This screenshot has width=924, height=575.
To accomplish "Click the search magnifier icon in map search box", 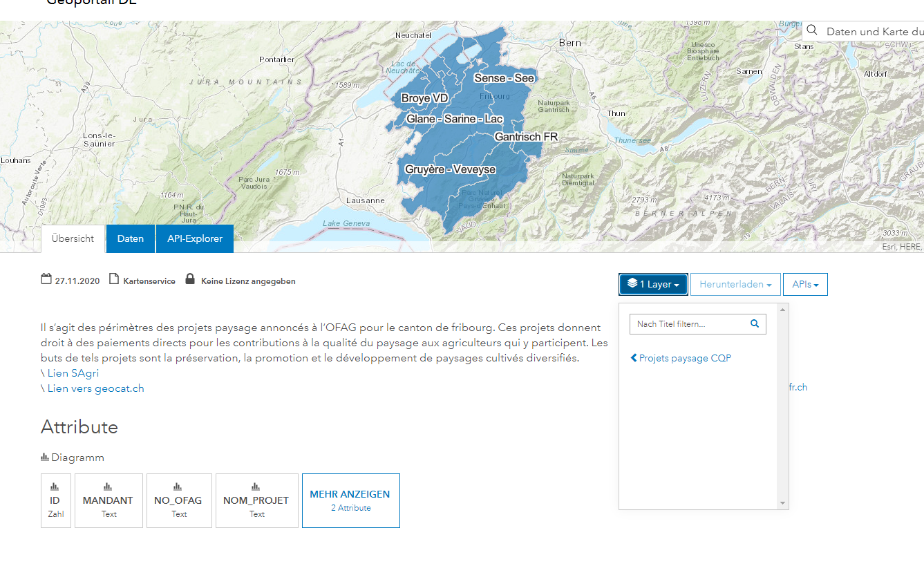I will point(813,30).
